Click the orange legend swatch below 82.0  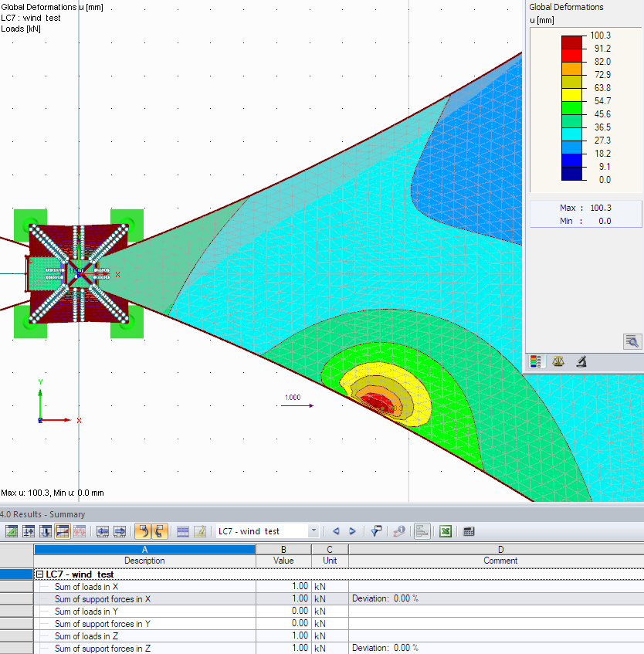[571, 69]
